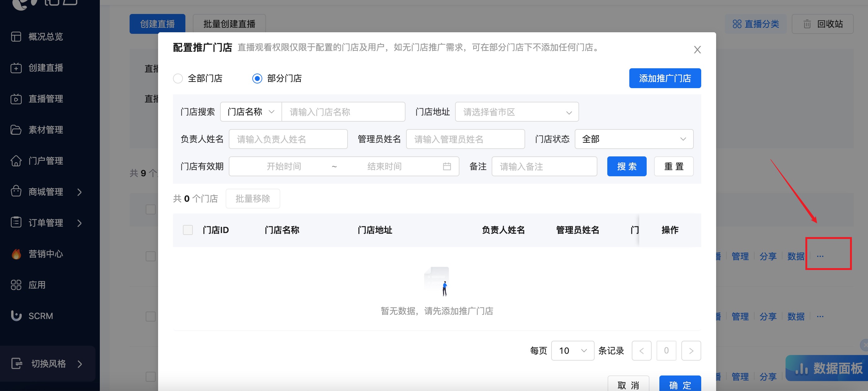Click the 创建直播 sidebar icon
The width and height of the screenshot is (868, 391).
[16, 68]
